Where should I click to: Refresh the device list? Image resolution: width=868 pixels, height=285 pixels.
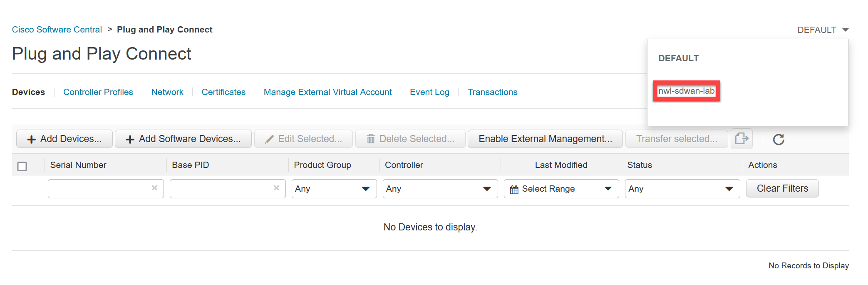click(779, 139)
